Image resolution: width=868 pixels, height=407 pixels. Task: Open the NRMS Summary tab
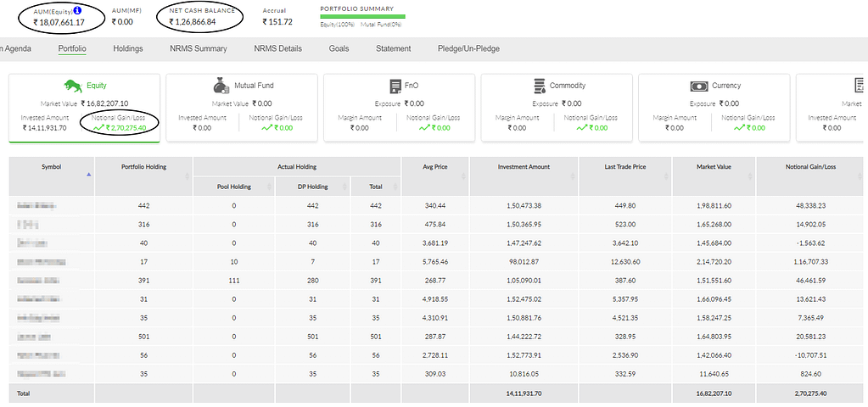pos(199,48)
